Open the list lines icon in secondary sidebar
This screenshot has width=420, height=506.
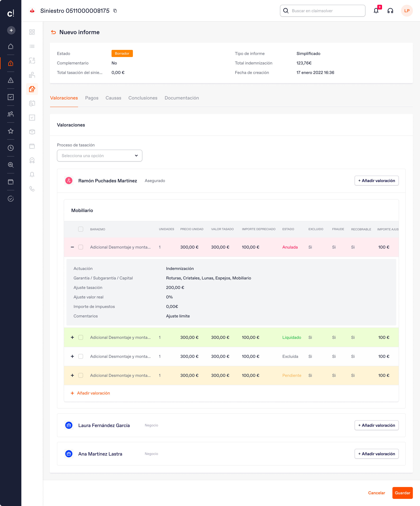[32, 46]
